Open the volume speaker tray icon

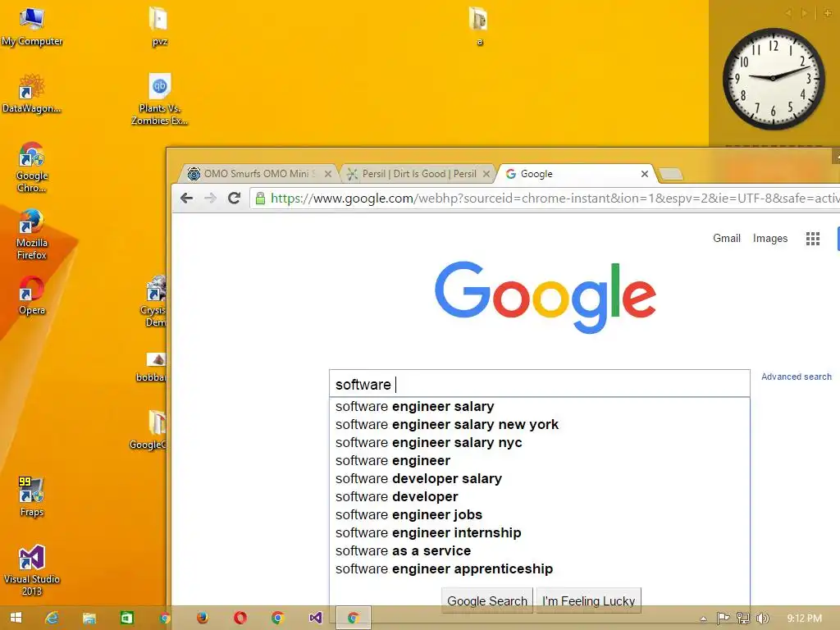(762, 619)
